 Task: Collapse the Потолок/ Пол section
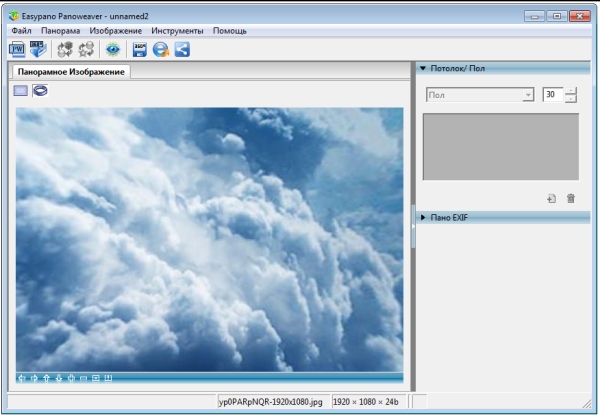click(423, 68)
